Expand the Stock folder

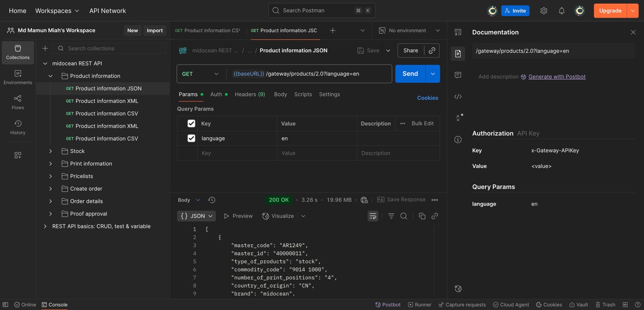(51, 151)
